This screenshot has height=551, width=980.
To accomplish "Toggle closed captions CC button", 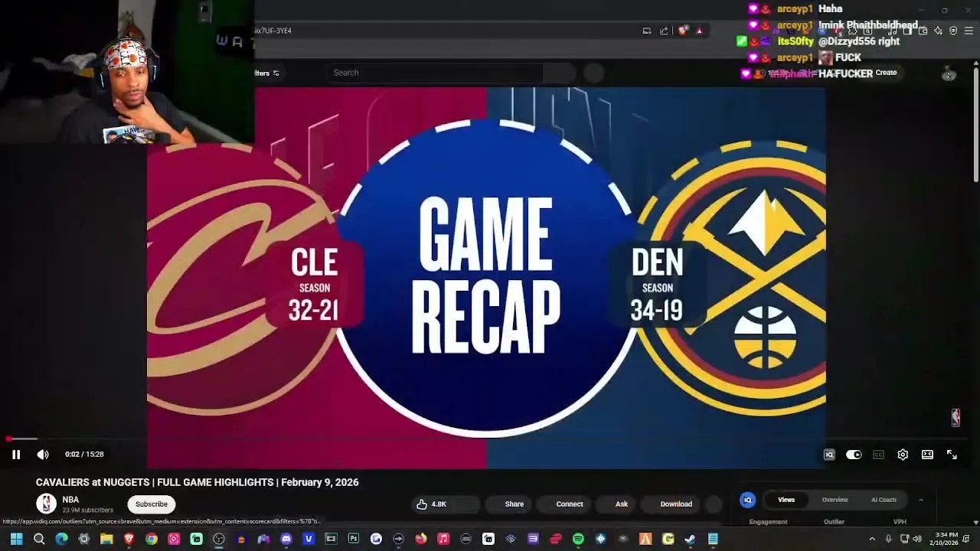I will pos(878,455).
